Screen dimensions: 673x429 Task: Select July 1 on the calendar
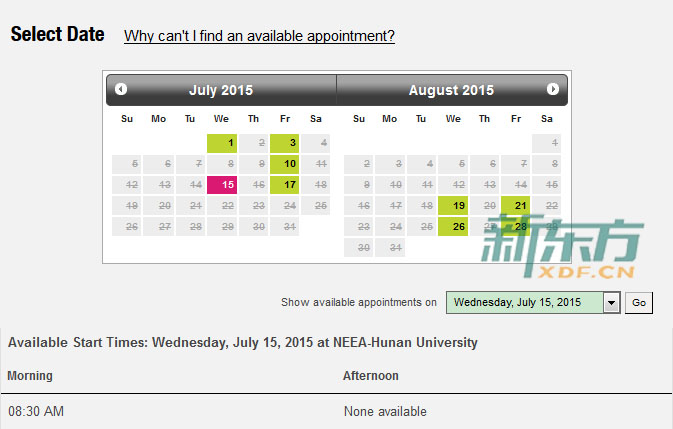pos(222,143)
